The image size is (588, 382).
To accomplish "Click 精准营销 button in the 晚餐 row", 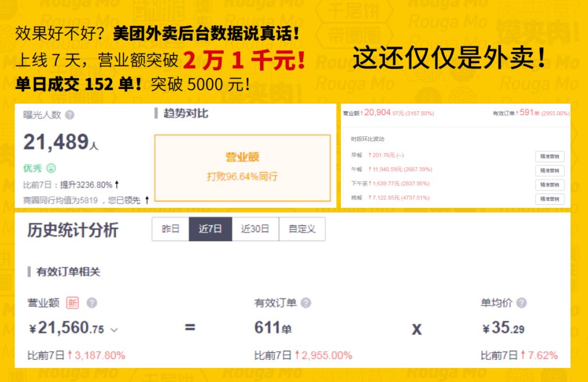I will [550, 199].
